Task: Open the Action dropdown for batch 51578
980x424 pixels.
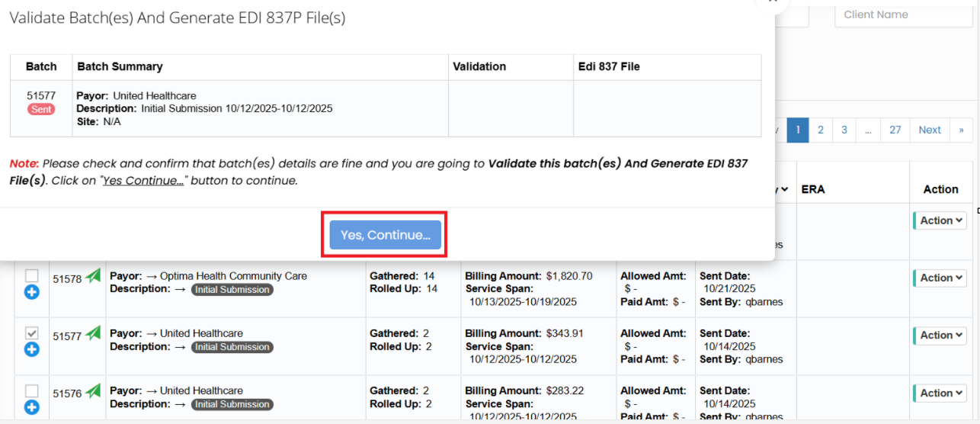Action: (940, 278)
